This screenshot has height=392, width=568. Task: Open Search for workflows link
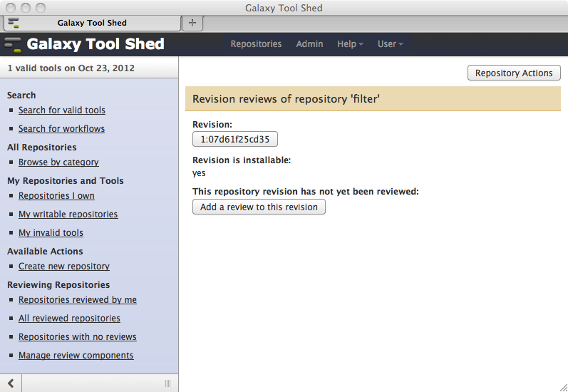[x=61, y=128]
